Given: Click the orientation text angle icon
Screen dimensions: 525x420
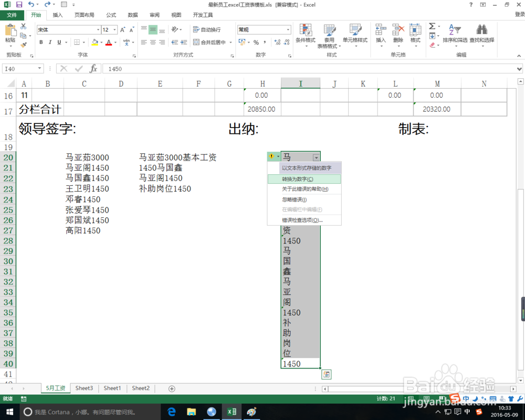Looking at the screenshot, I should coord(175,30).
